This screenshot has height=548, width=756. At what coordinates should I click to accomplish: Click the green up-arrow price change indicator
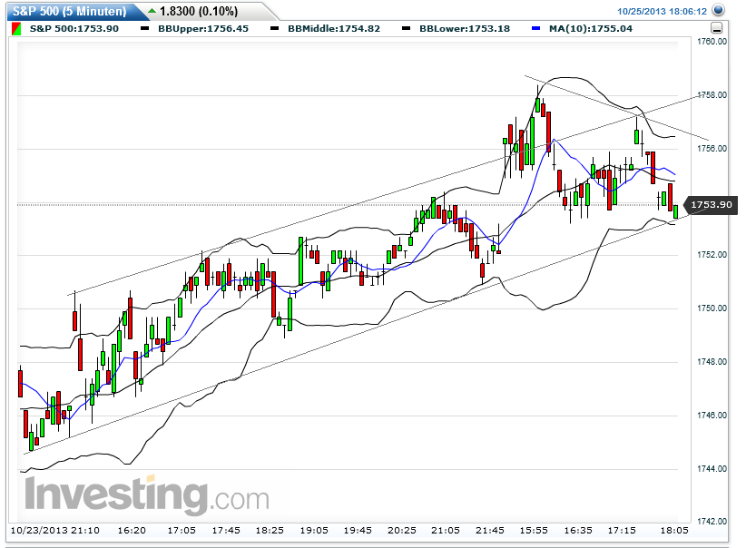[x=152, y=11]
